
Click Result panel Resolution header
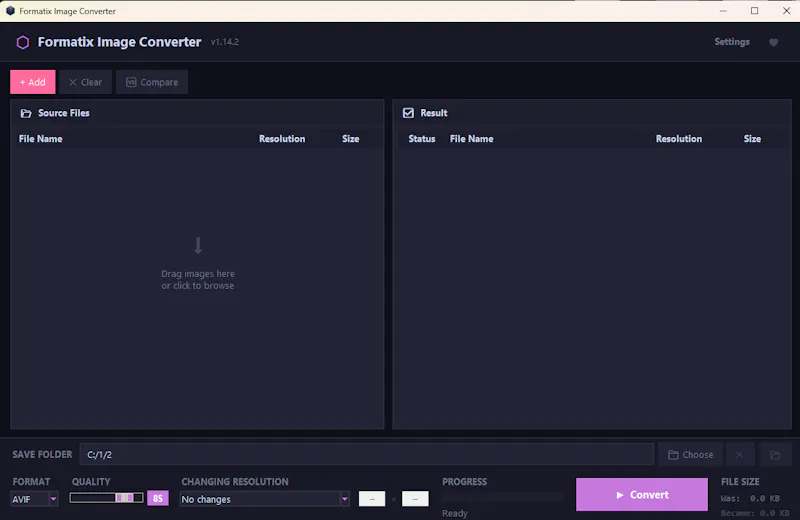(x=679, y=139)
